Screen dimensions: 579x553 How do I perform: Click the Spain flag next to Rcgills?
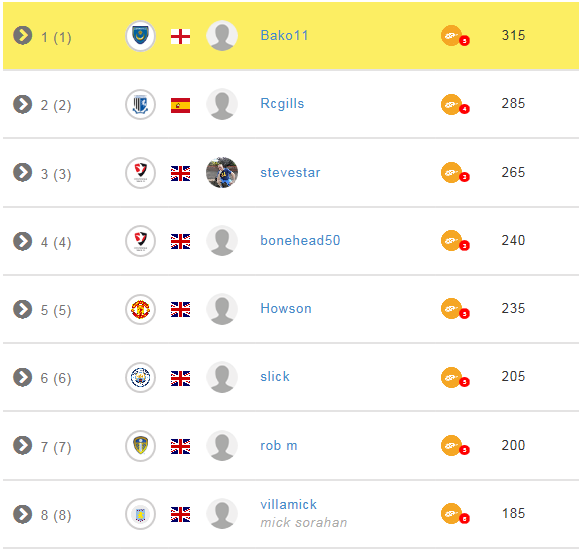coord(180,105)
